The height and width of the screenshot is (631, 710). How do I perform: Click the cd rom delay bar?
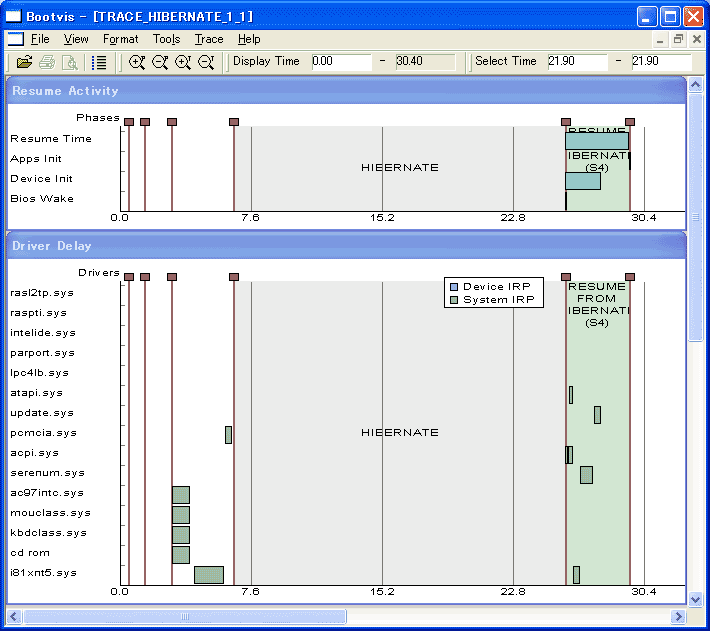pyautogui.click(x=181, y=555)
